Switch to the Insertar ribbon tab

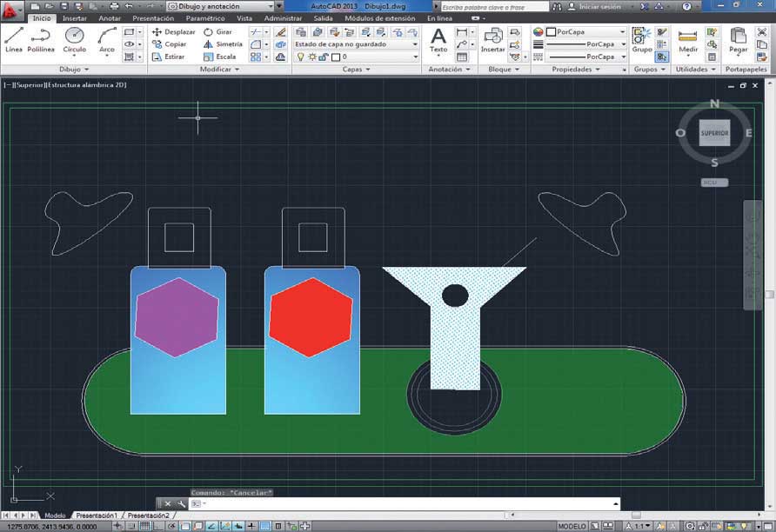point(75,18)
